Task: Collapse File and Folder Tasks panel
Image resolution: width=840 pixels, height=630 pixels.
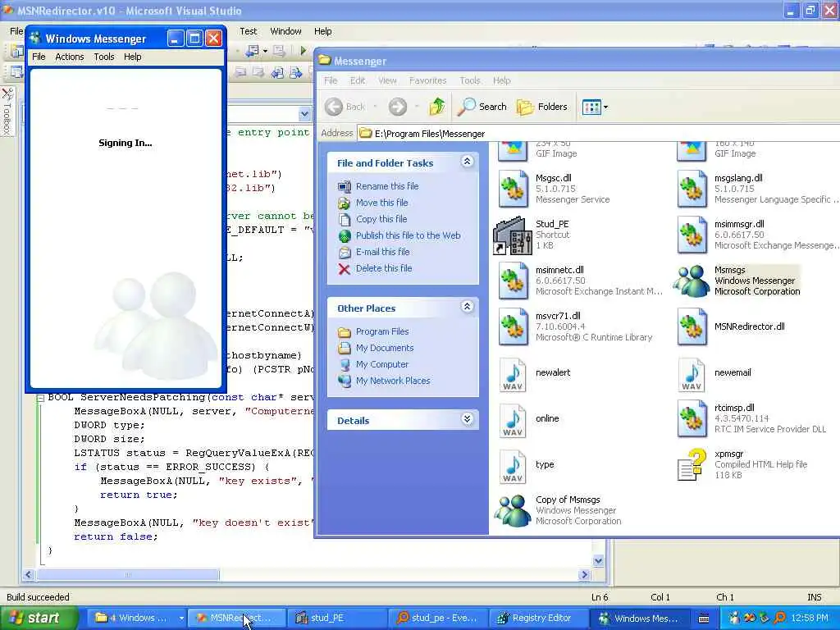Action: pyautogui.click(x=467, y=162)
